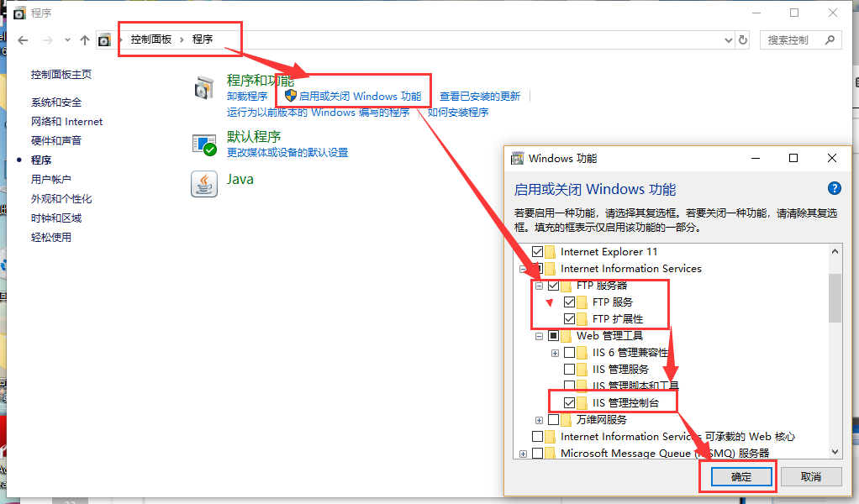Open the Java control panel link
859x504 pixels.
pyautogui.click(x=240, y=180)
